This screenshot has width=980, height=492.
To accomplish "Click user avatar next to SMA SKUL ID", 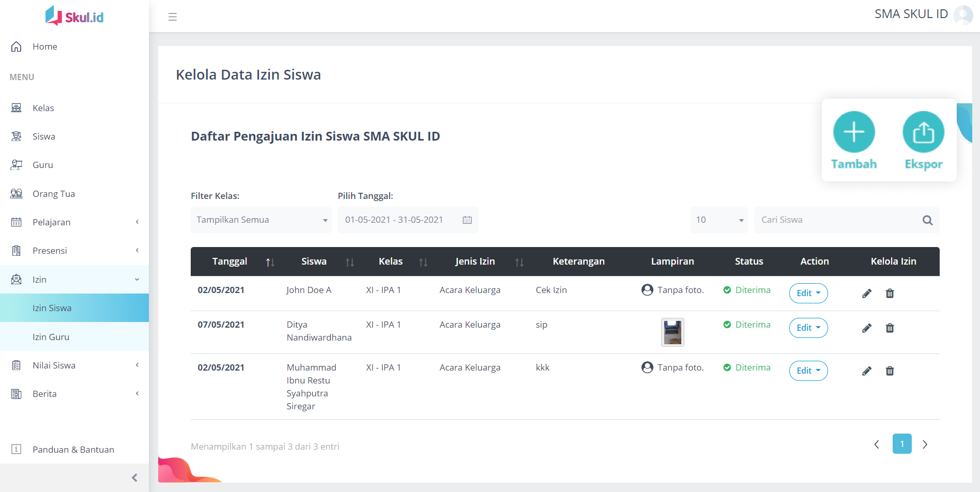I will [x=963, y=14].
